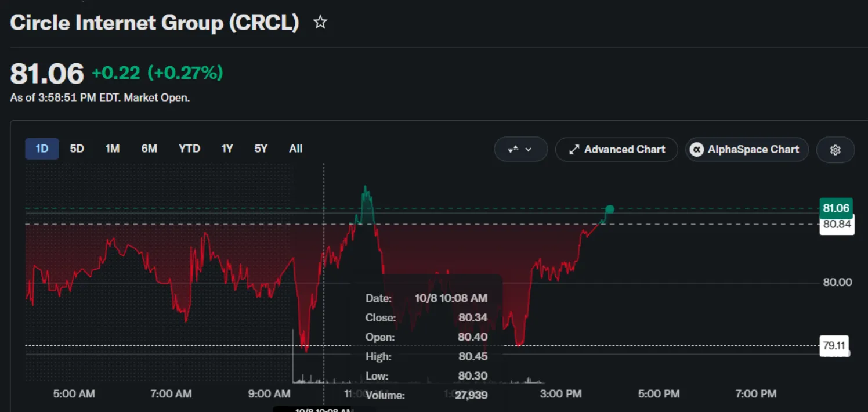The height and width of the screenshot is (412, 868).
Task: Switch to the 5D time range
Action: click(x=77, y=149)
